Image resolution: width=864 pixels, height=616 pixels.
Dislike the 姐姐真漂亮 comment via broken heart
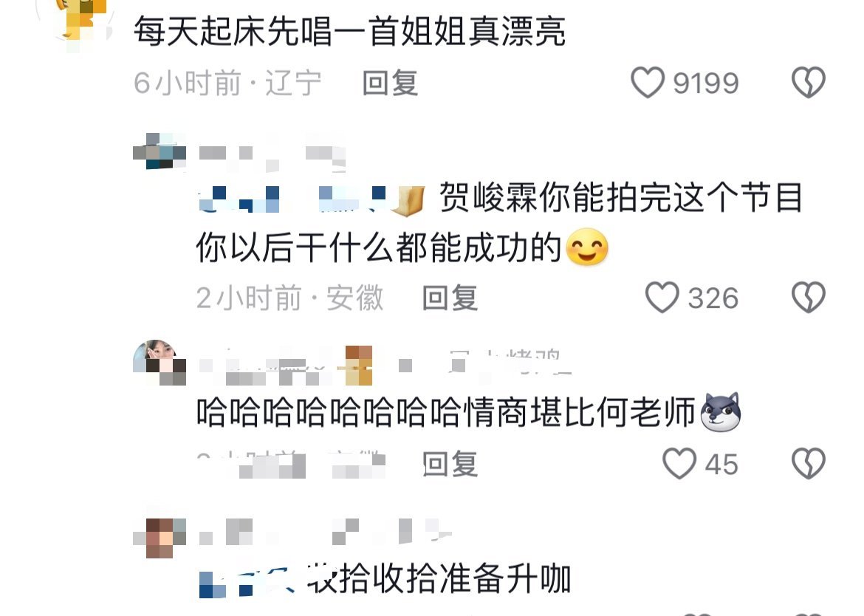809,83
